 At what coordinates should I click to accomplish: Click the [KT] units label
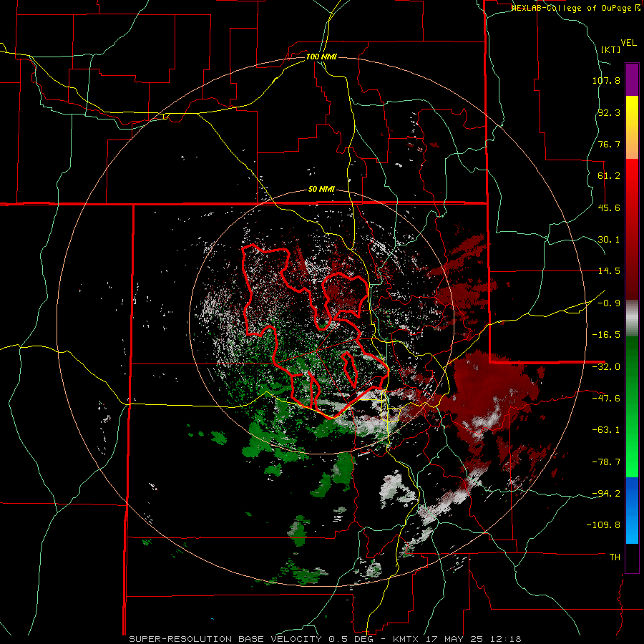click(610, 49)
